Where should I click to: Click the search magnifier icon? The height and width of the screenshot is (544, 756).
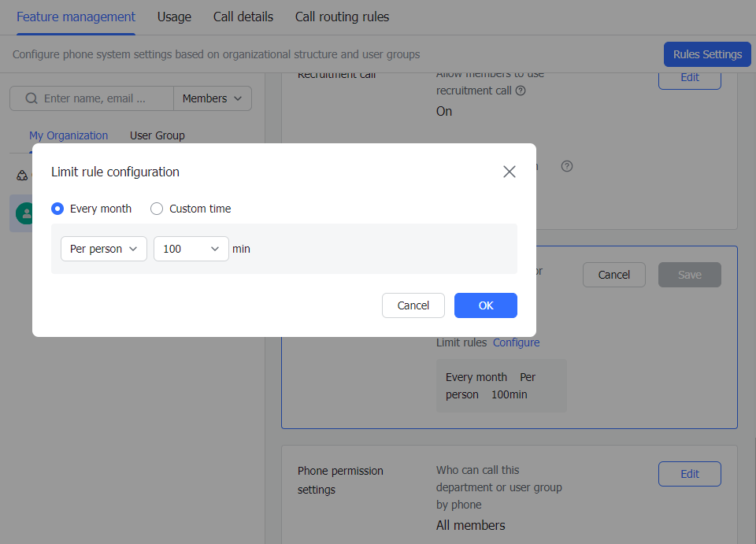30,98
